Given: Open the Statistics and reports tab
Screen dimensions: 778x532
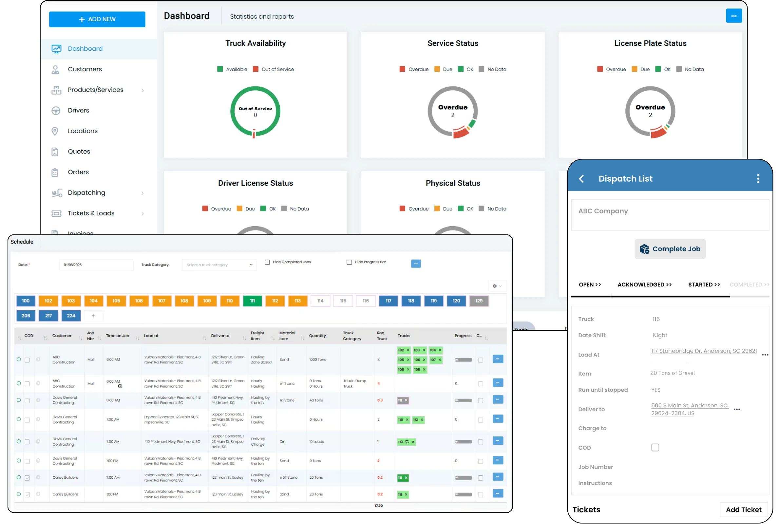Looking at the screenshot, I should pos(262,16).
